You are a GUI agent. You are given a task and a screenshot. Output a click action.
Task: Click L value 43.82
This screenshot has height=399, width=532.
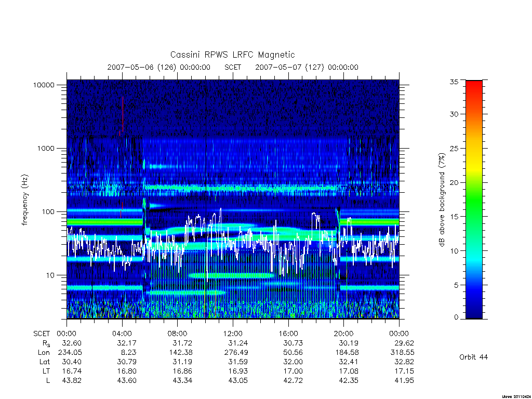(x=72, y=381)
